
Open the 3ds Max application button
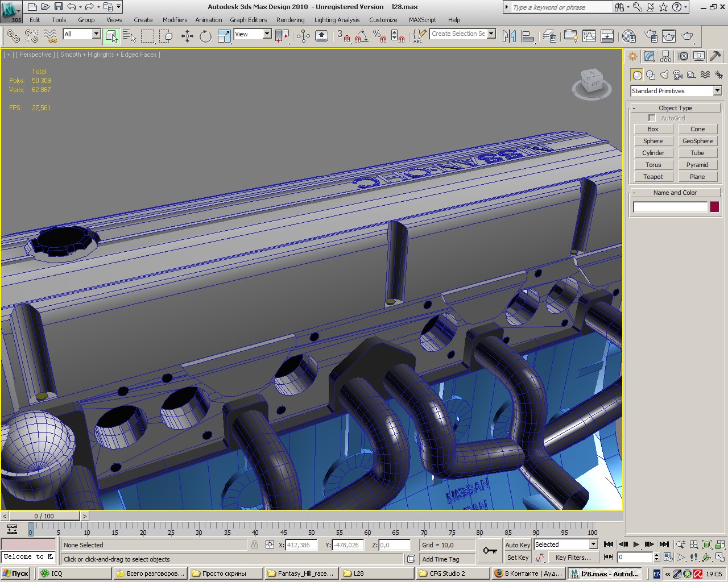[11, 11]
